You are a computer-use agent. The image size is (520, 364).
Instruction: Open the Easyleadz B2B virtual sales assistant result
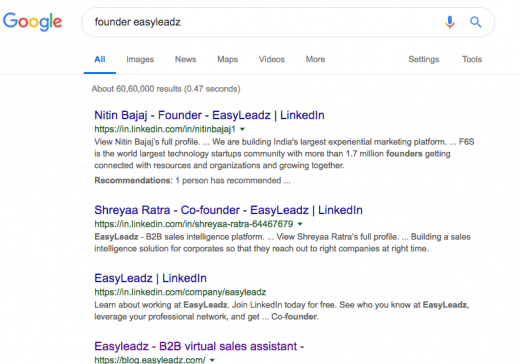coord(199,346)
